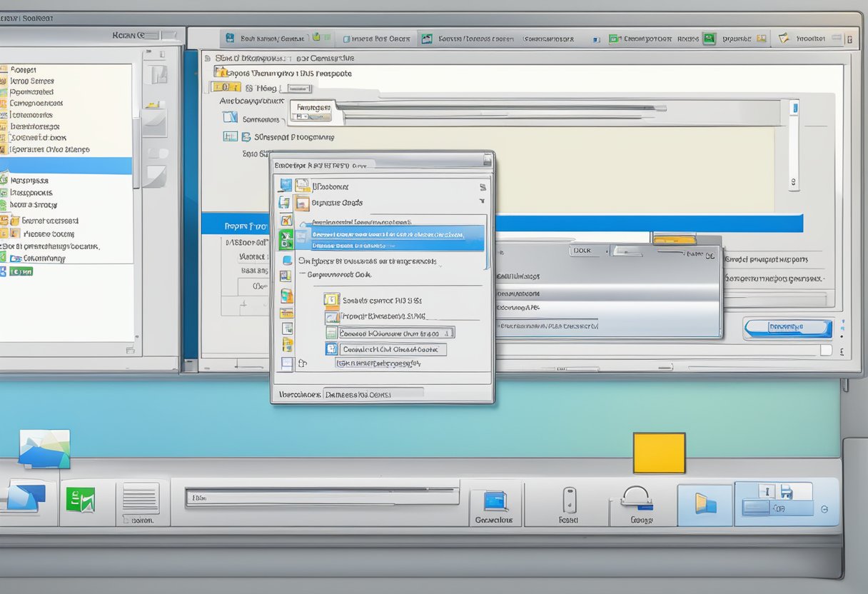This screenshot has width=868, height=594.
Task: Expand the dropdown arrow on the dialog's second row
Action: tap(483, 202)
